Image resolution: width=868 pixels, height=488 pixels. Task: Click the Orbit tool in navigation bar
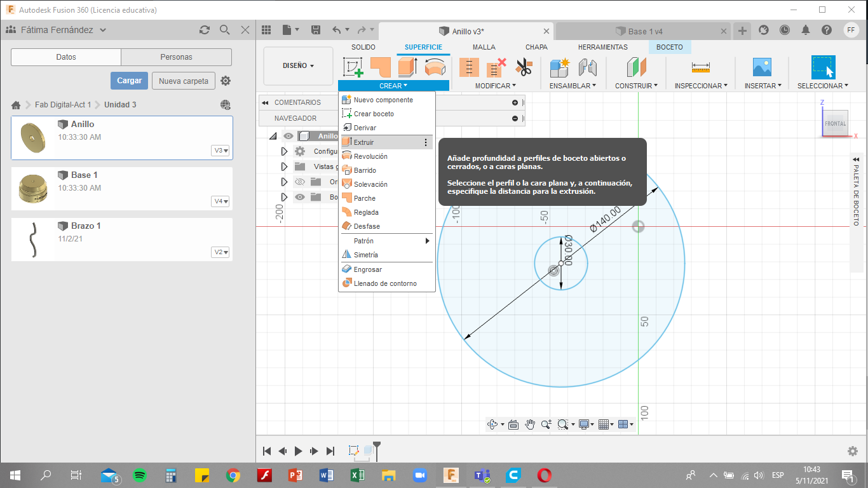coord(492,424)
